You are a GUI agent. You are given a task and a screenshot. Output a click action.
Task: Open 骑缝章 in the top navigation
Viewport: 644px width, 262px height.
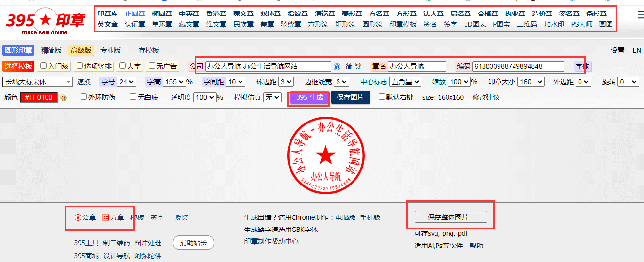[291, 24]
